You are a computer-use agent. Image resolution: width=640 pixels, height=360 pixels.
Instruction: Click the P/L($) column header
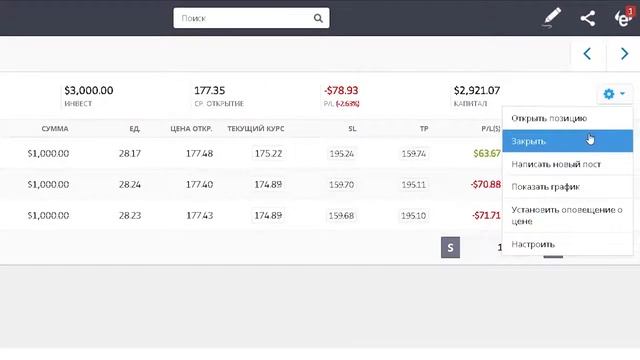click(x=491, y=129)
